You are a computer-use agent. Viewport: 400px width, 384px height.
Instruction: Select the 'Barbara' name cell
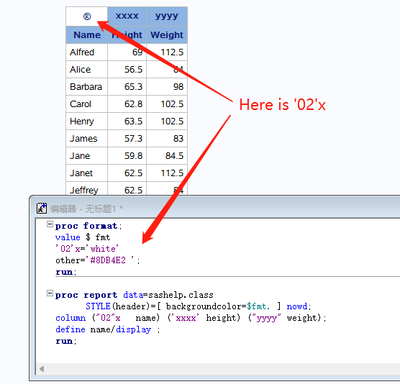tap(87, 87)
